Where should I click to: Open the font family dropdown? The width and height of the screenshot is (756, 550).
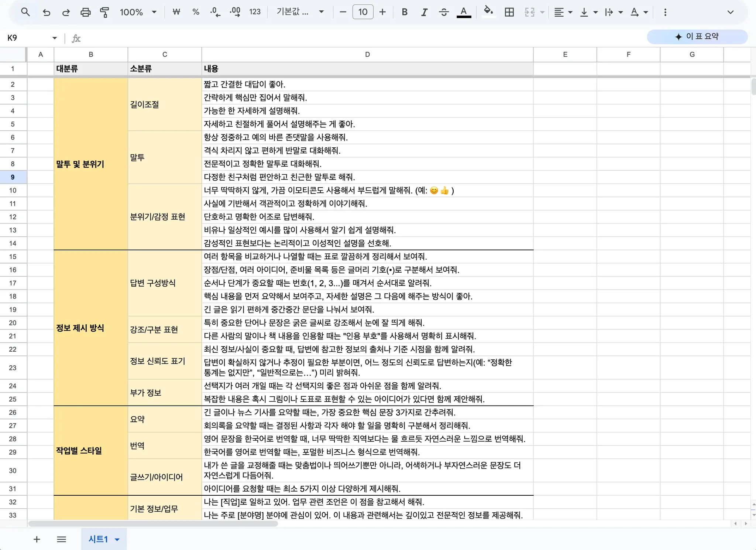coord(300,12)
